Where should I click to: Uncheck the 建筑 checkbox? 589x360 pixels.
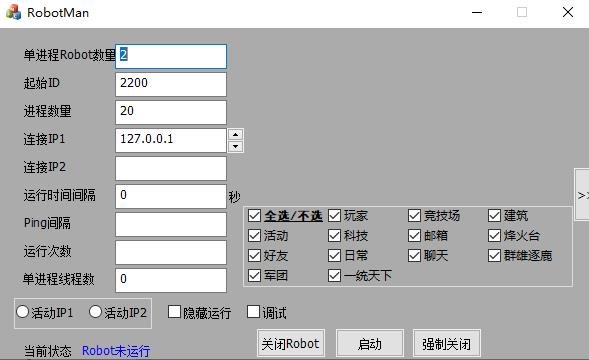point(494,216)
